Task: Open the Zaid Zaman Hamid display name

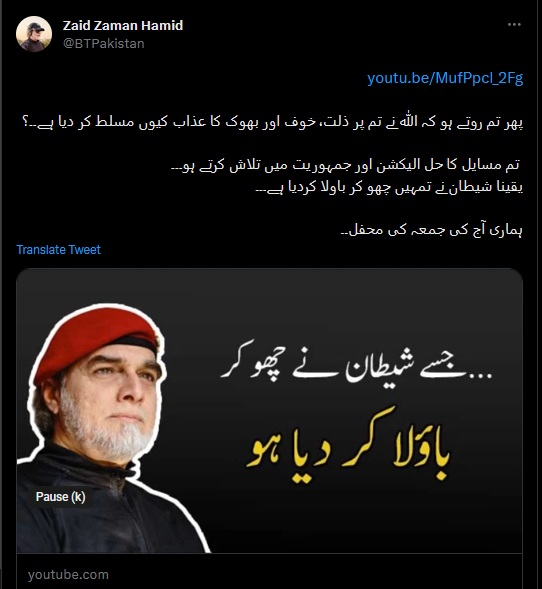Action: (x=123, y=26)
